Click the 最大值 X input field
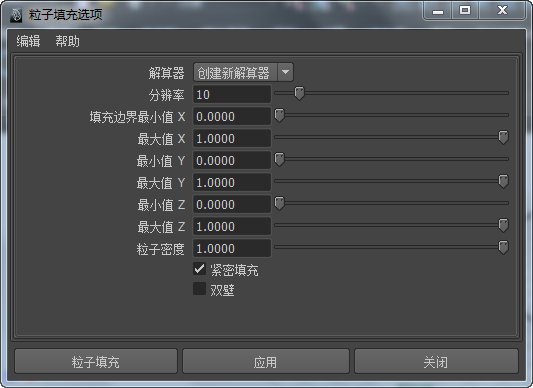The width and height of the screenshot is (533, 388). [x=232, y=138]
